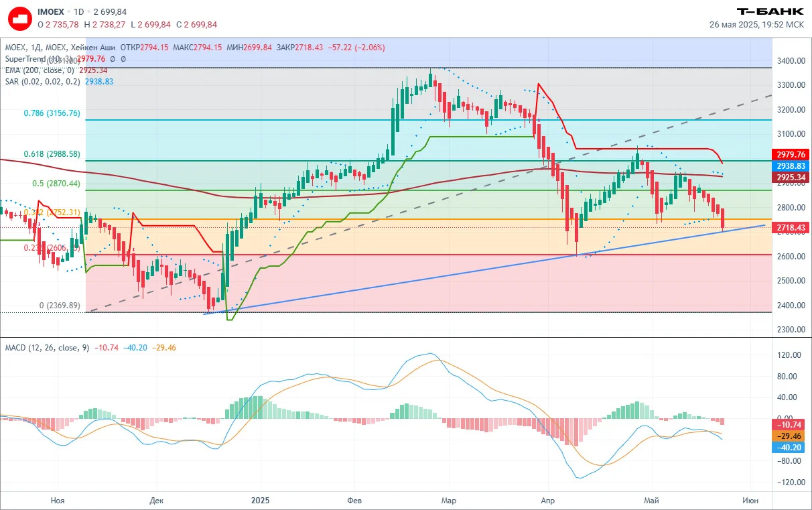Click the 2300.00 price axis label
This screenshot has height=510, width=812.
[791, 330]
